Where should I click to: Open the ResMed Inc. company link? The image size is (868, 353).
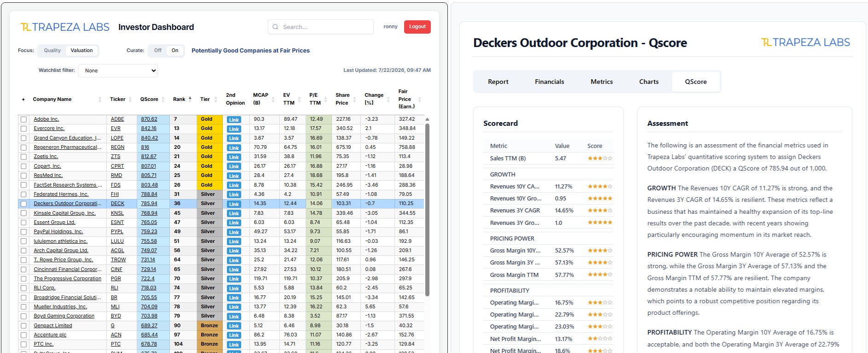(48, 175)
